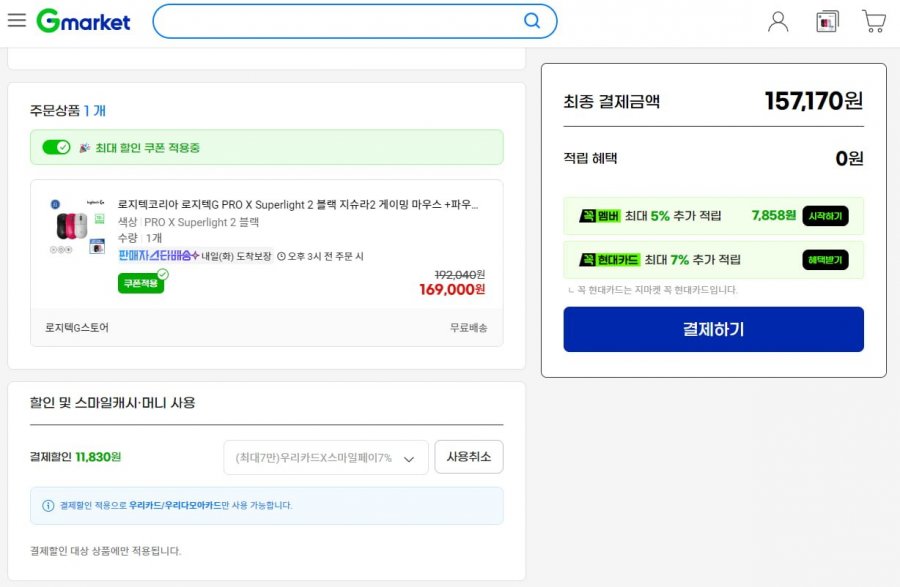
Task: Click 혜택받기 for 현대카드 7% 적립
Action: (825, 260)
